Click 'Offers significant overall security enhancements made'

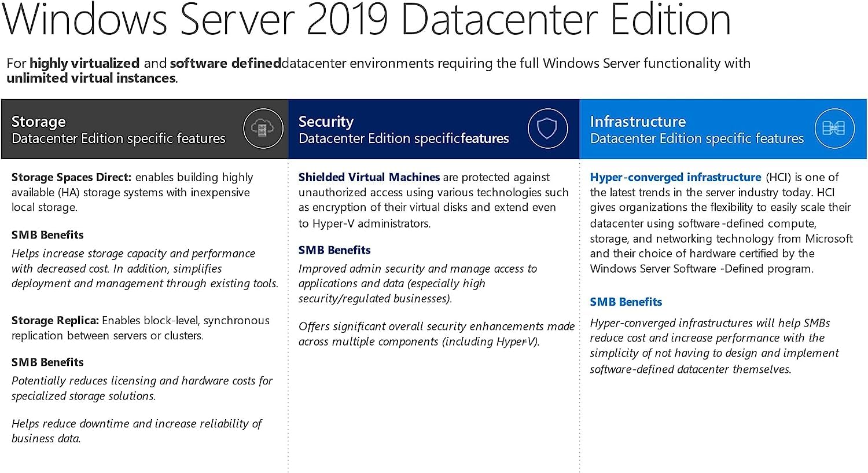click(x=437, y=327)
